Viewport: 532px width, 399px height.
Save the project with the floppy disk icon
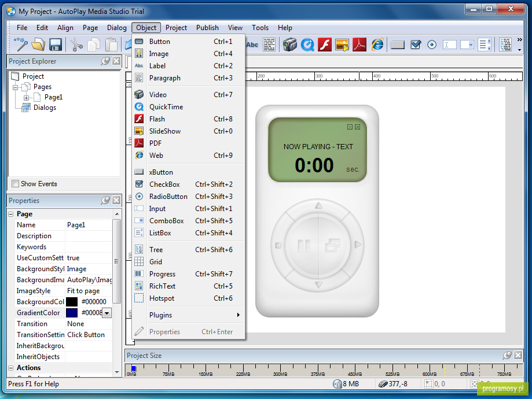pyautogui.click(x=56, y=45)
